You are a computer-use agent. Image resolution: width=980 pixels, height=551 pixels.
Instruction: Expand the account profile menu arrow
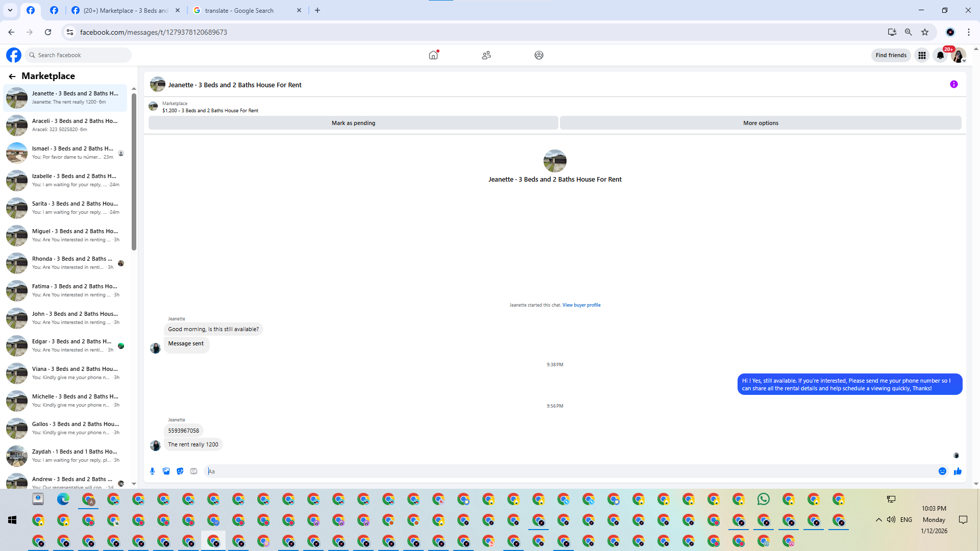(x=964, y=60)
